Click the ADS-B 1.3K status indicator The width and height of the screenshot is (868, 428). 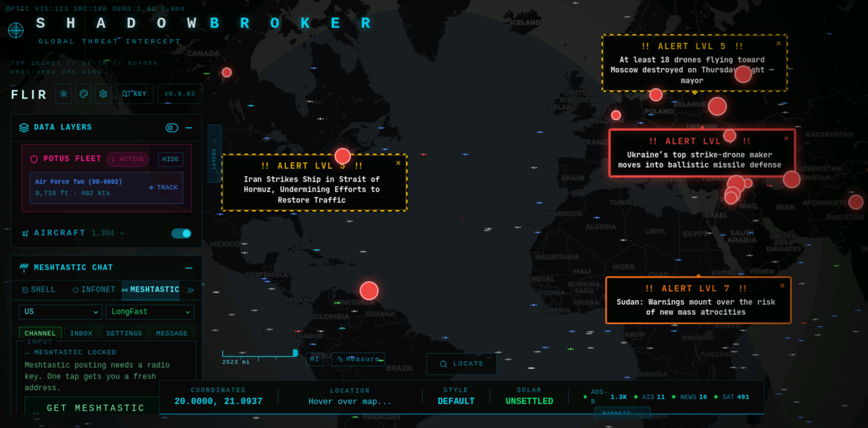click(605, 397)
